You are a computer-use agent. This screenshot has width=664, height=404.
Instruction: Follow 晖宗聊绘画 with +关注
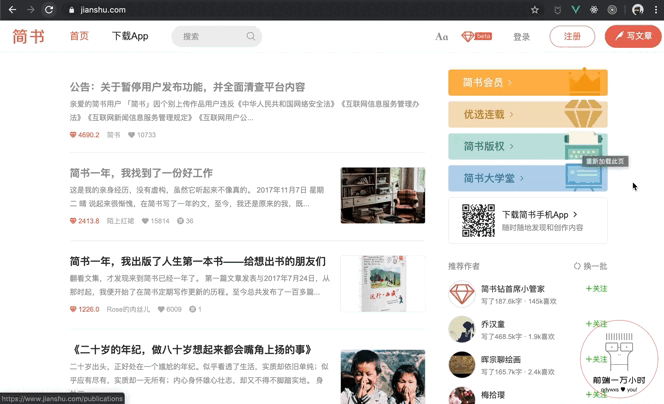tap(596, 360)
